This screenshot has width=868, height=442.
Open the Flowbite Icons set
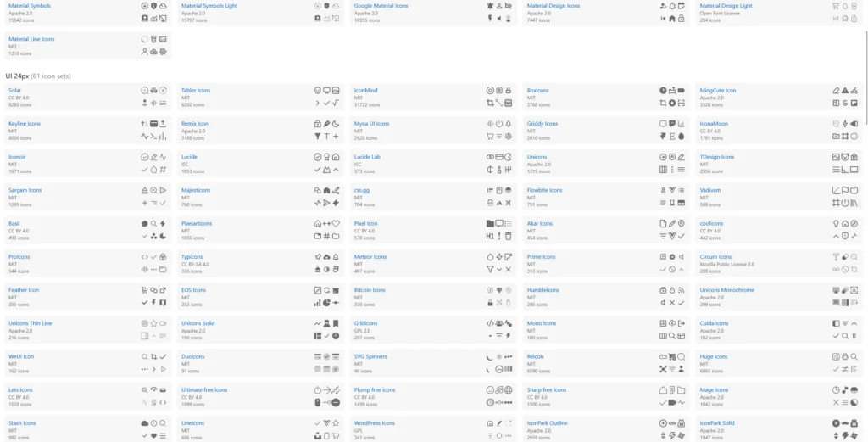pos(545,190)
